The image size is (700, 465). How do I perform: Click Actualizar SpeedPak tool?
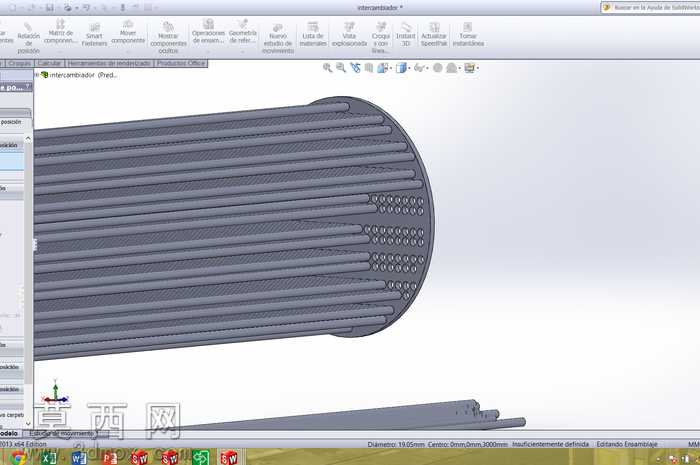[x=434, y=34]
